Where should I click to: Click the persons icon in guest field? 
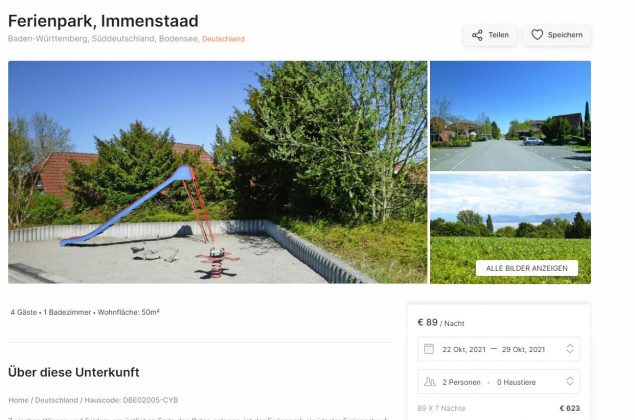(x=430, y=382)
